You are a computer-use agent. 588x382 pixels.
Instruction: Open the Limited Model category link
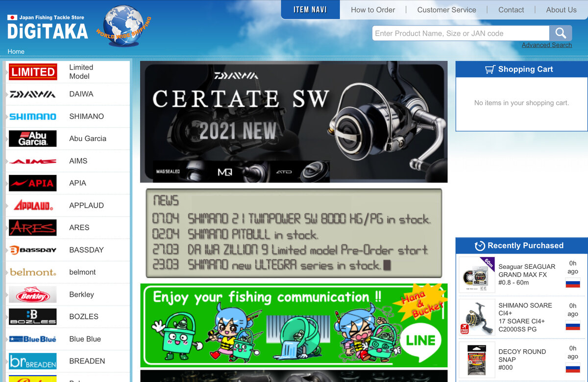[81, 72]
